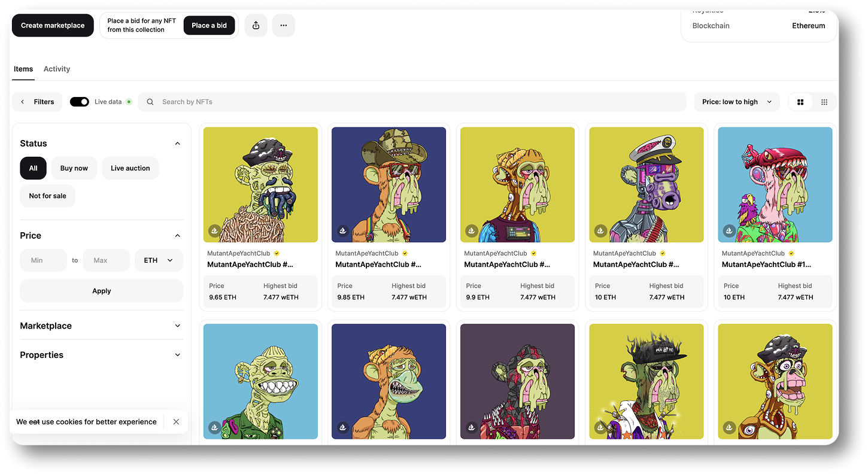Open the three-dot more options menu

coord(284,25)
